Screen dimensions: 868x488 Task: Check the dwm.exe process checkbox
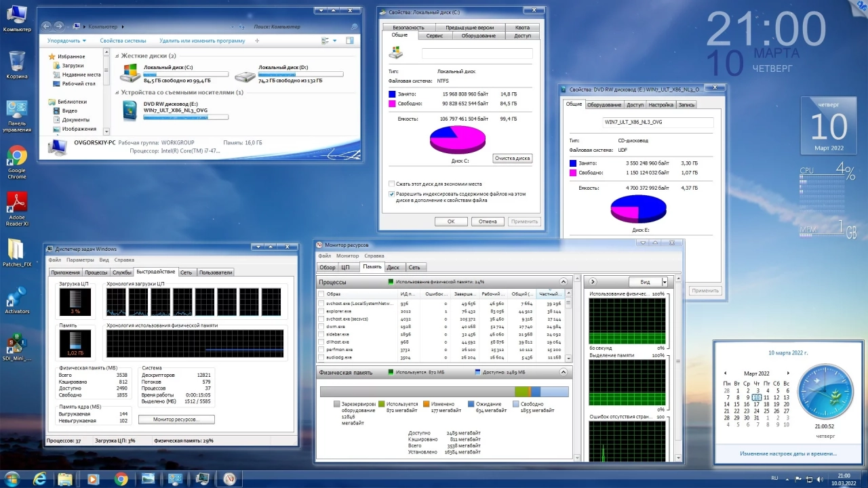coord(321,327)
